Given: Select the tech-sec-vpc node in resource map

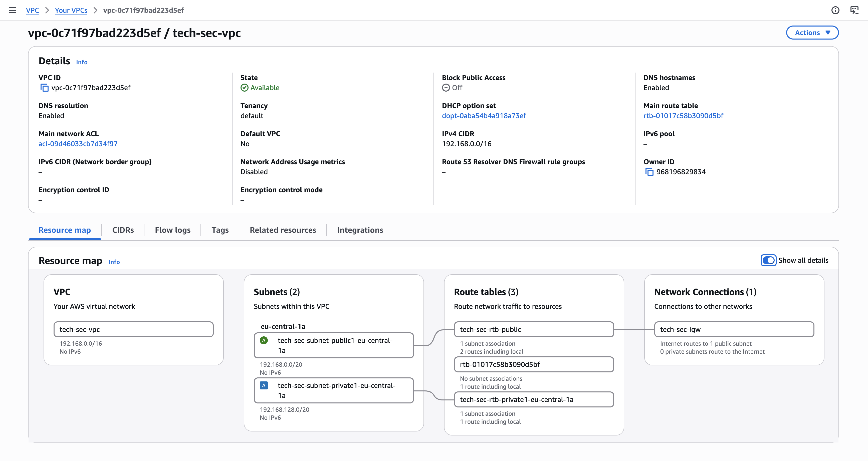Looking at the screenshot, I should click(133, 329).
